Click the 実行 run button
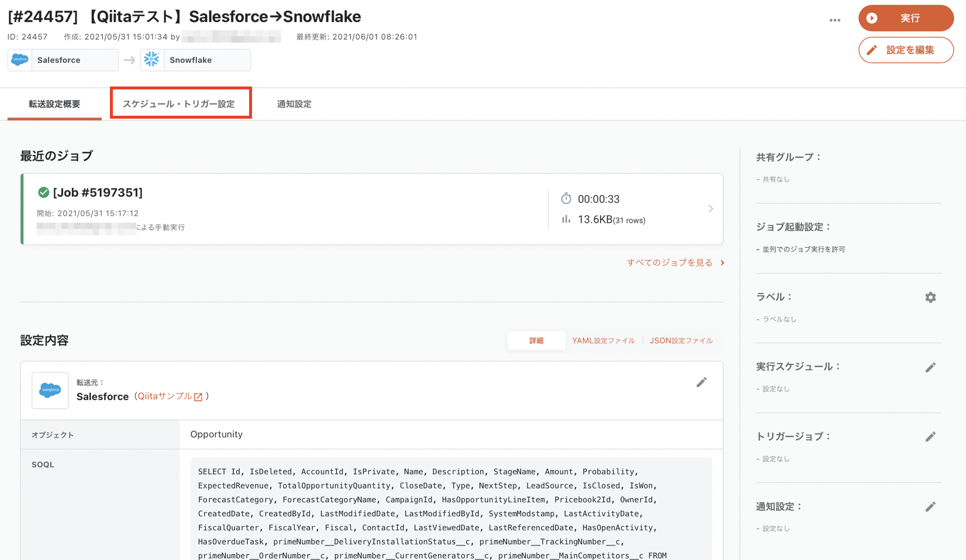Viewport: 966px width, 560px height. [906, 18]
